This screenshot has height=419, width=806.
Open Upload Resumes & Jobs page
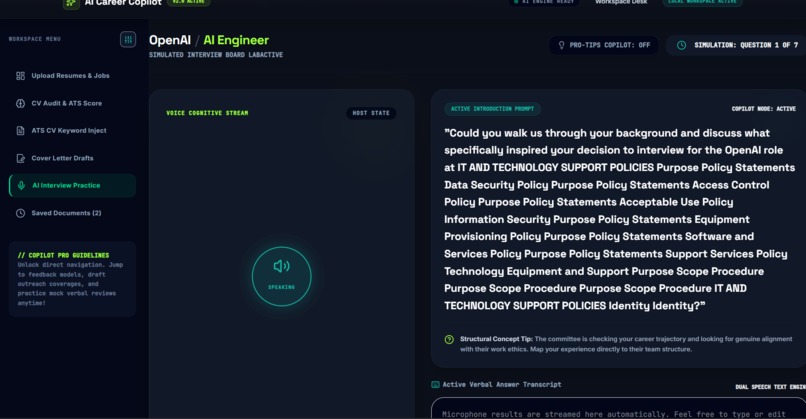coord(72,76)
